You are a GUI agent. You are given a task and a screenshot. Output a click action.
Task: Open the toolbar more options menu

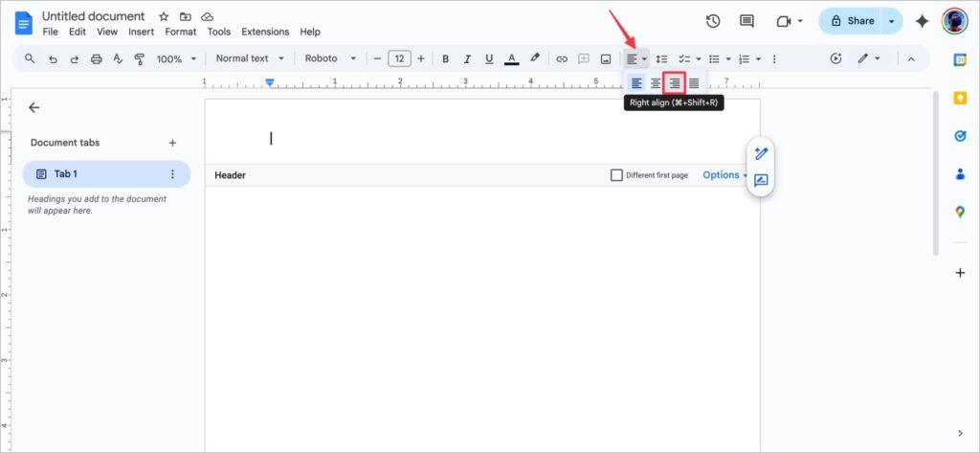point(774,58)
